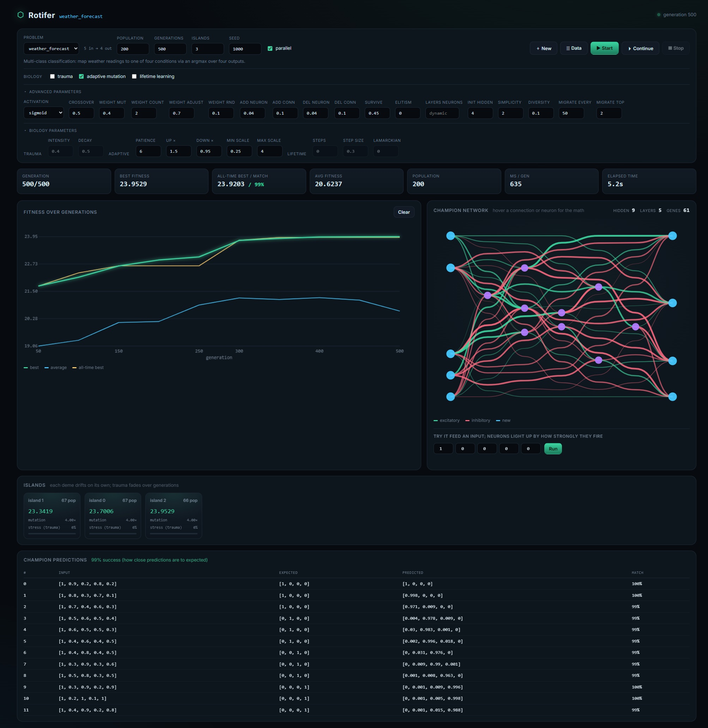Edit the first champion network input value
The width and height of the screenshot is (708, 728).
coord(443,449)
